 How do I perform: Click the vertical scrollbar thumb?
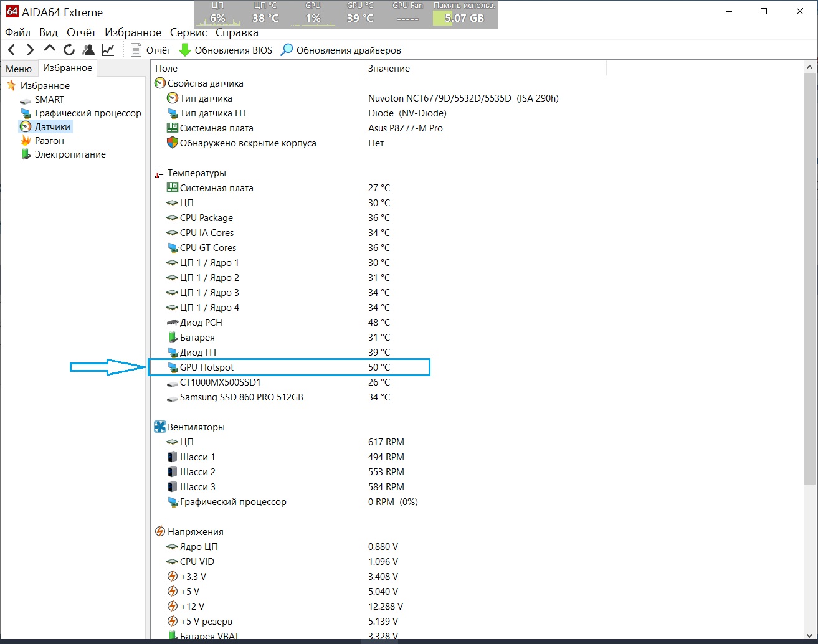(x=809, y=278)
